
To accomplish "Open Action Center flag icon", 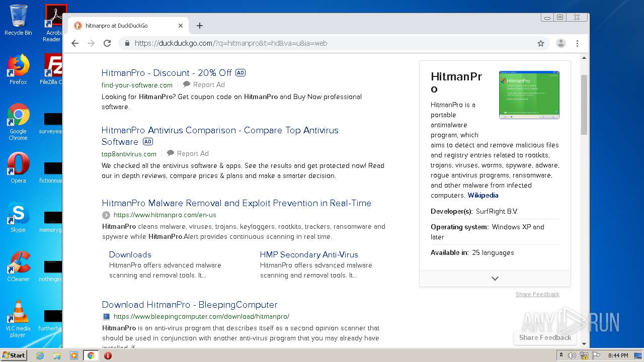I will pyautogui.click(x=596, y=355).
